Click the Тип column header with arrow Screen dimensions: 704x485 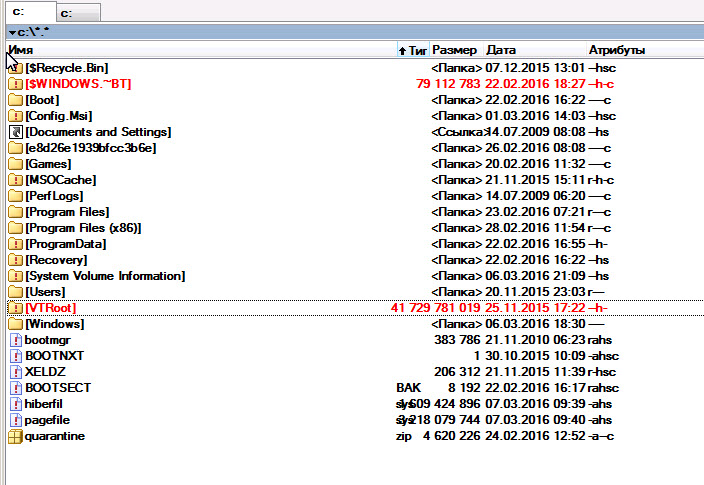(x=413, y=49)
